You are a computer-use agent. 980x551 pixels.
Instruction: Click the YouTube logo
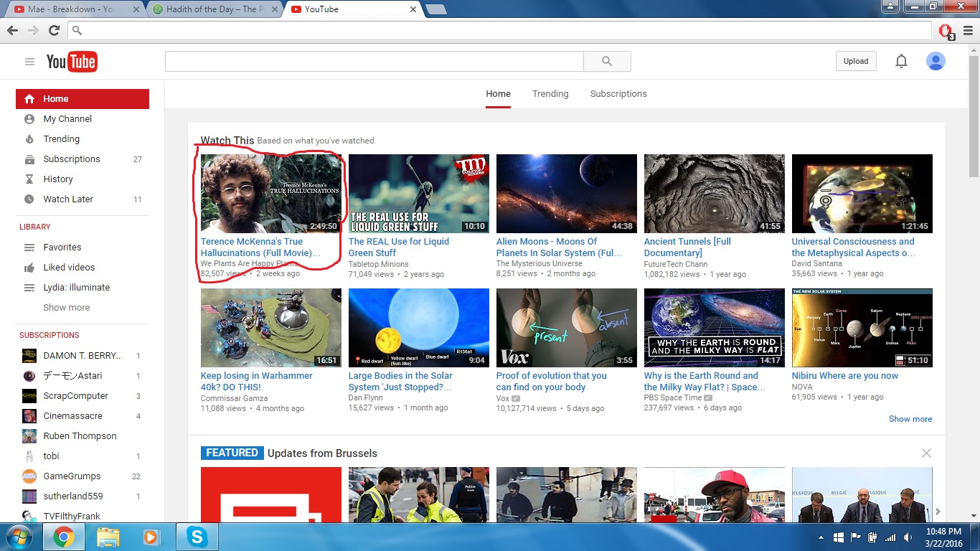click(x=72, y=62)
